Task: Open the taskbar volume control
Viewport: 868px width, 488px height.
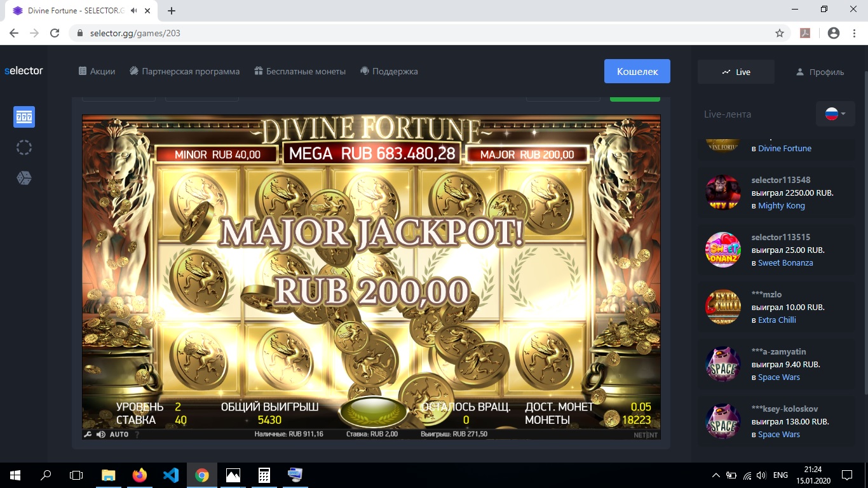Action: [761, 475]
